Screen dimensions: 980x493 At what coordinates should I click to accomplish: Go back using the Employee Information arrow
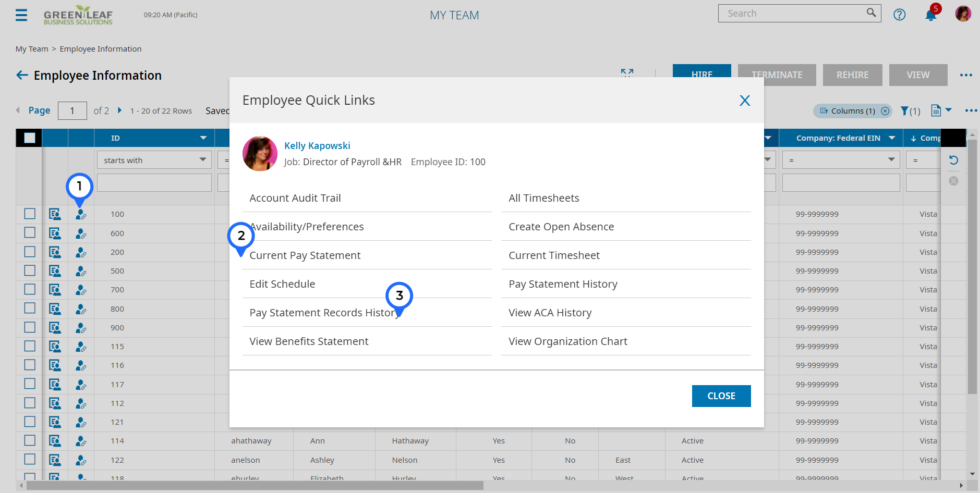coord(22,75)
